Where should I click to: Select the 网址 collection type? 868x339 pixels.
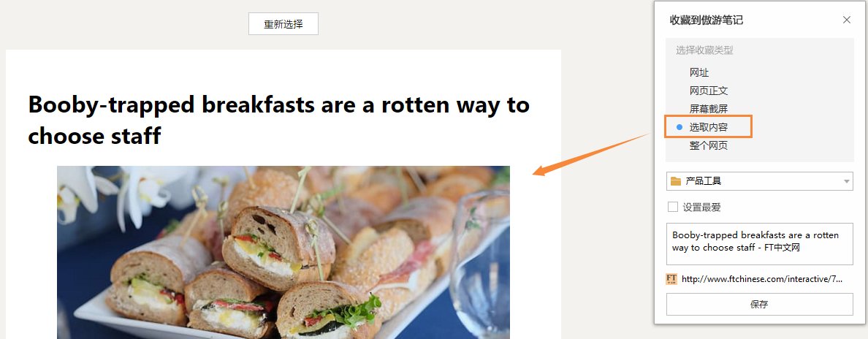pos(699,72)
